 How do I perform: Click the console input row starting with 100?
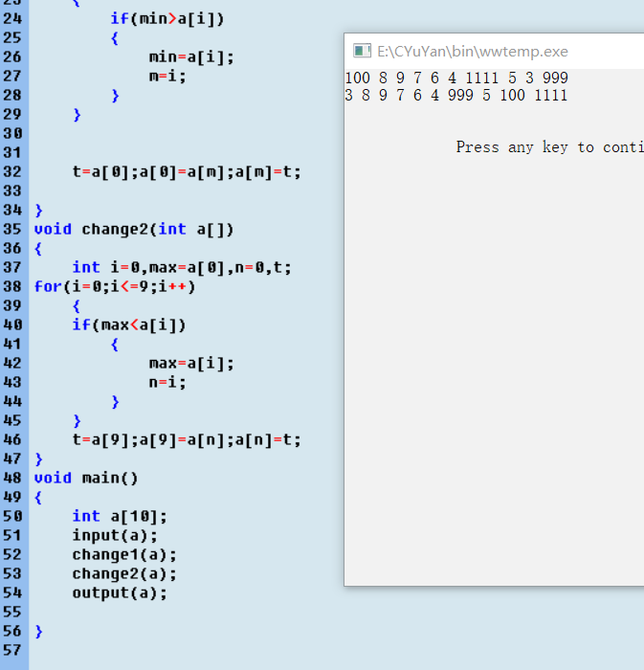click(x=456, y=78)
